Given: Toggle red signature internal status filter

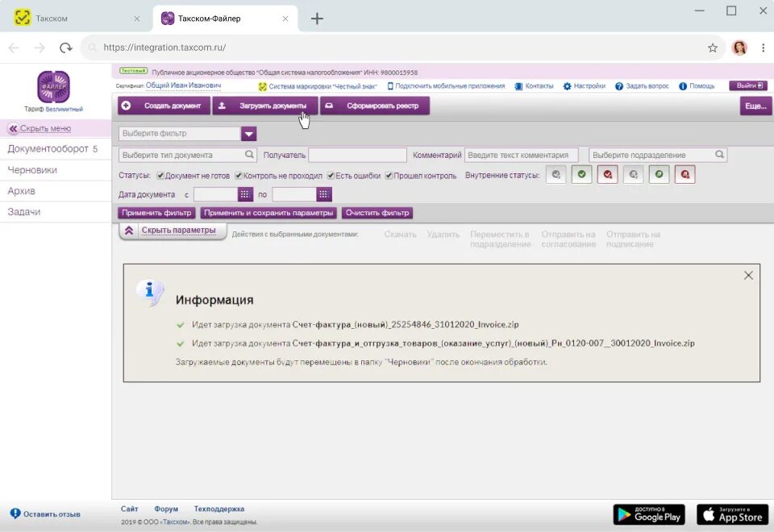Looking at the screenshot, I should 685,174.
